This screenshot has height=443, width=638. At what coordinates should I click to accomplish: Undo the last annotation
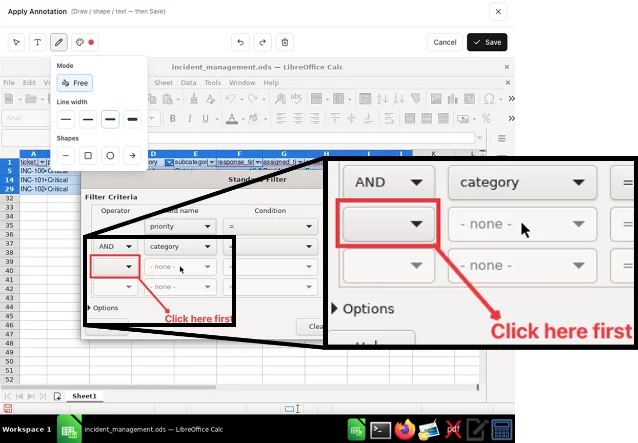click(240, 42)
